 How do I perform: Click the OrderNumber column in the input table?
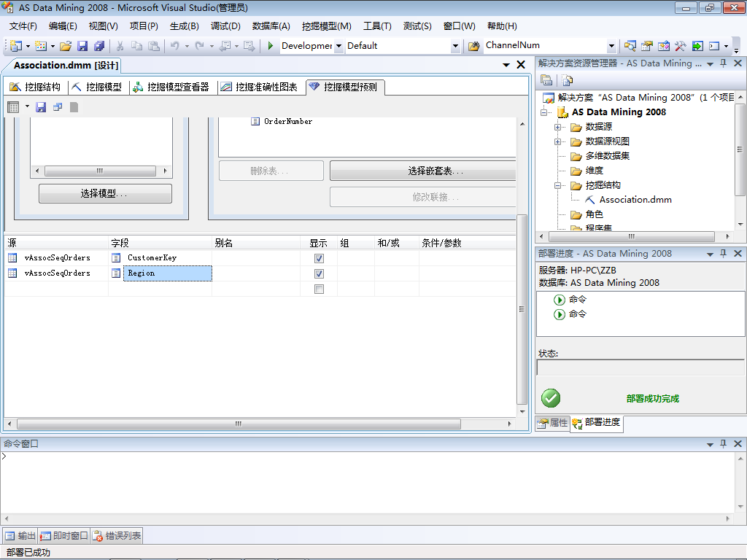(x=288, y=122)
